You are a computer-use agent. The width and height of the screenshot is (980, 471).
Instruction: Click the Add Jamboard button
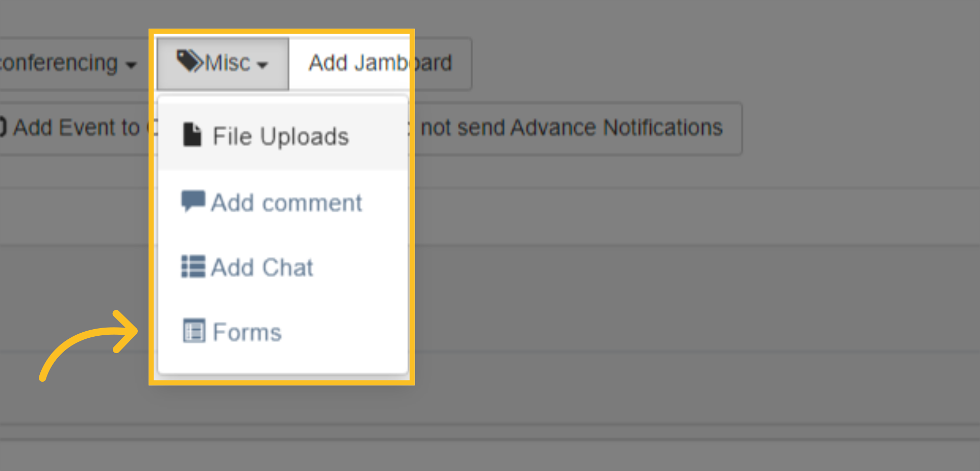tap(380, 63)
